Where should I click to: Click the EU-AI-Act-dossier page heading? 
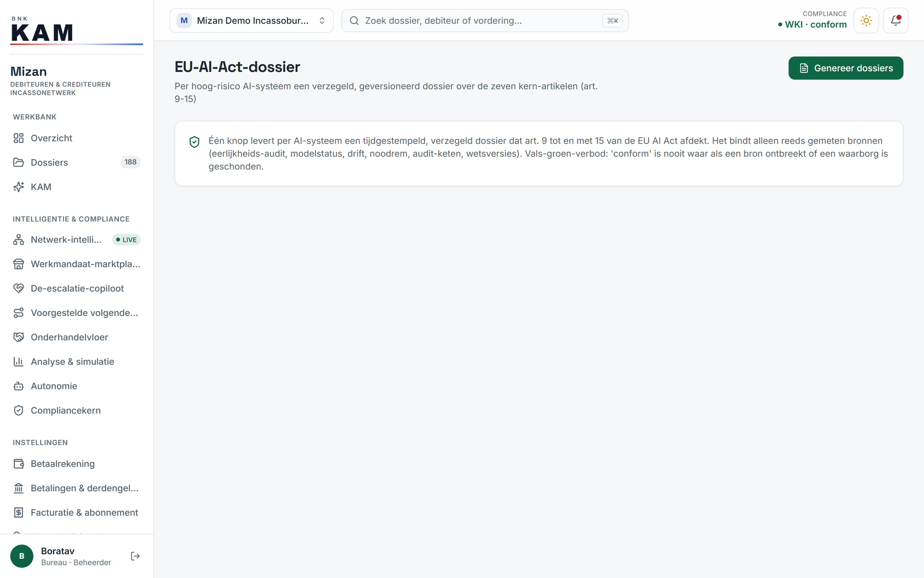pos(237,67)
